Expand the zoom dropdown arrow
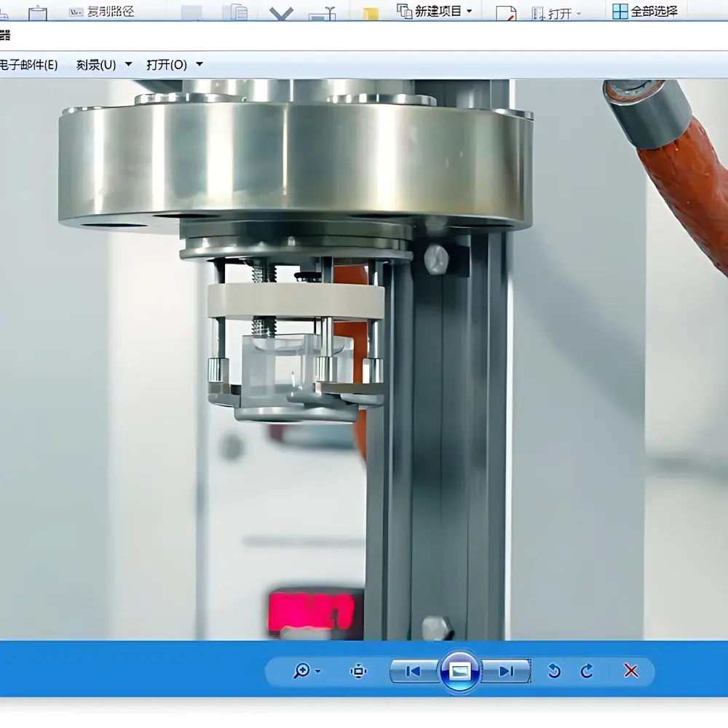The height and width of the screenshot is (728, 728). tap(318, 671)
